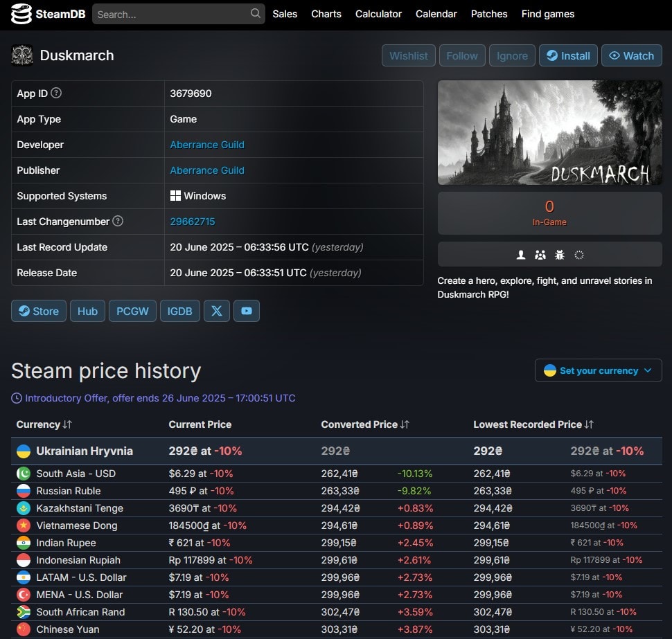Click the Russian Ruble -9.82% value
The height and width of the screenshot is (639, 672).
pos(414,491)
